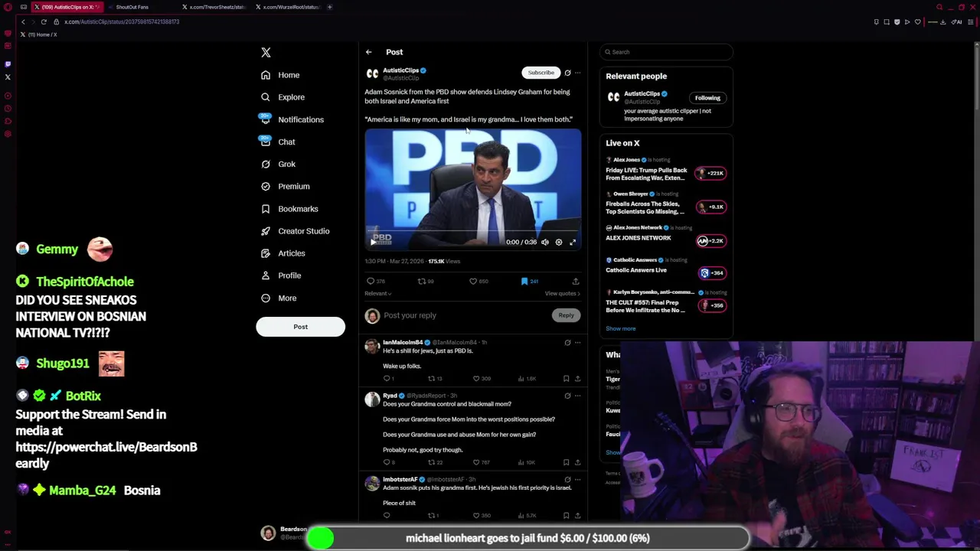Show more live streams

(x=620, y=328)
